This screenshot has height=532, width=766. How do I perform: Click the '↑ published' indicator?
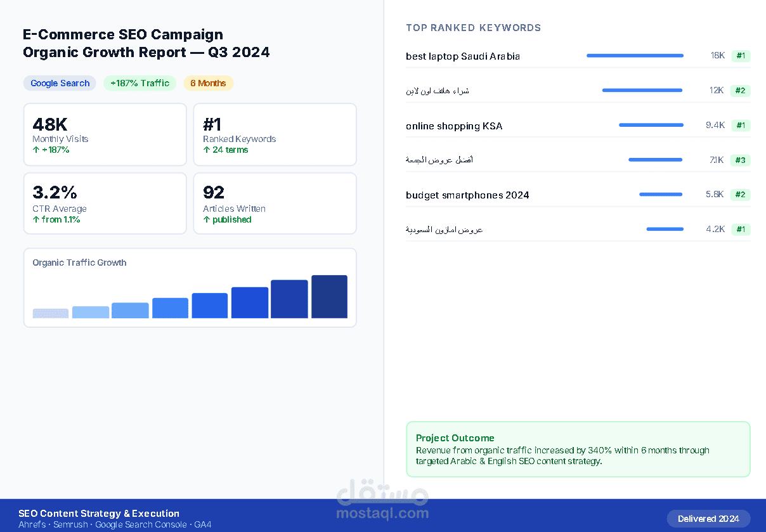pyautogui.click(x=227, y=220)
